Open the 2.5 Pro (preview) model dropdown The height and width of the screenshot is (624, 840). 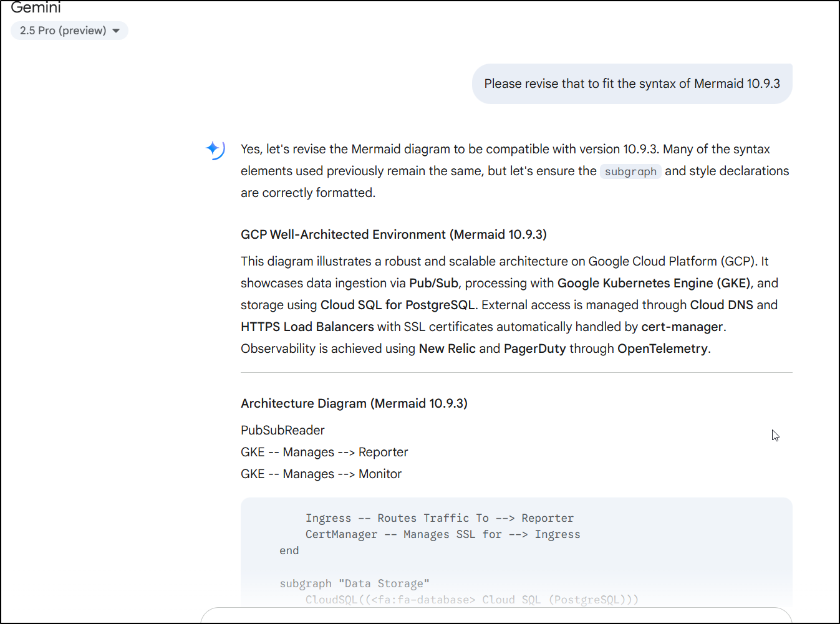click(x=69, y=31)
